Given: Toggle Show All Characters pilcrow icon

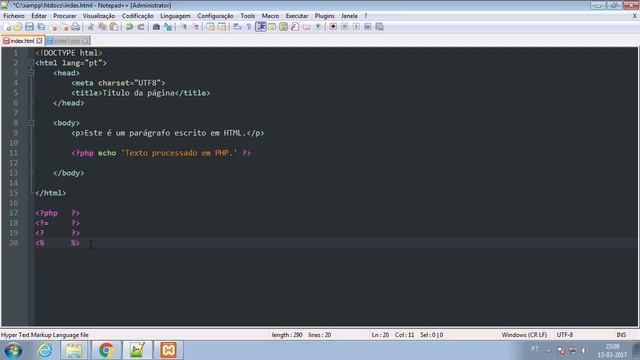Looking at the screenshot, I should click(x=249, y=27).
